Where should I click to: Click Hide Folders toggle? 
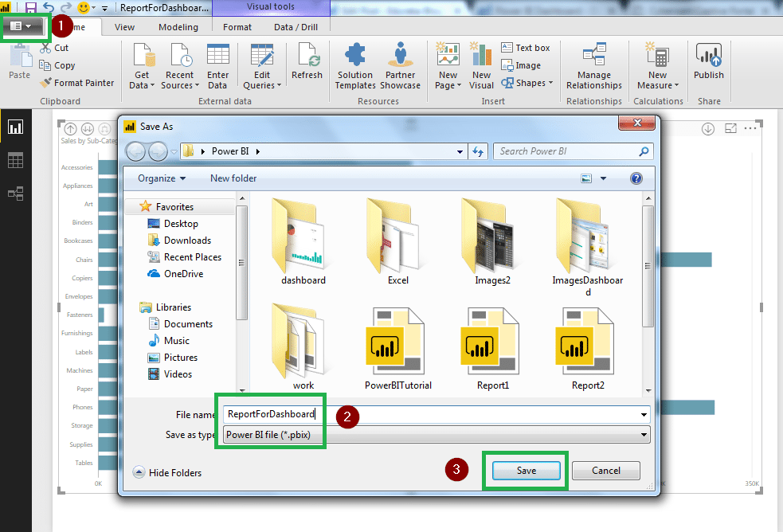(167, 472)
